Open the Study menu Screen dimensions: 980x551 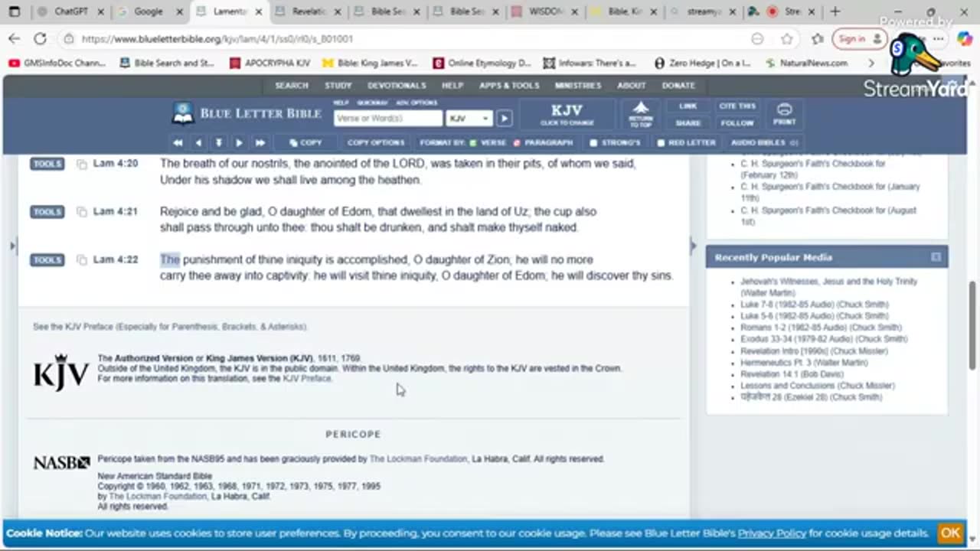(x=338, y=86)
